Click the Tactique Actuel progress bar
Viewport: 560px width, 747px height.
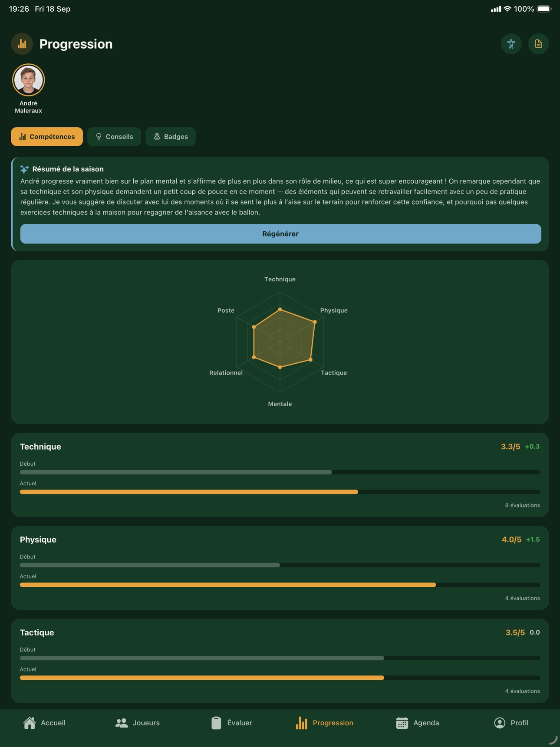click(280, 678)
